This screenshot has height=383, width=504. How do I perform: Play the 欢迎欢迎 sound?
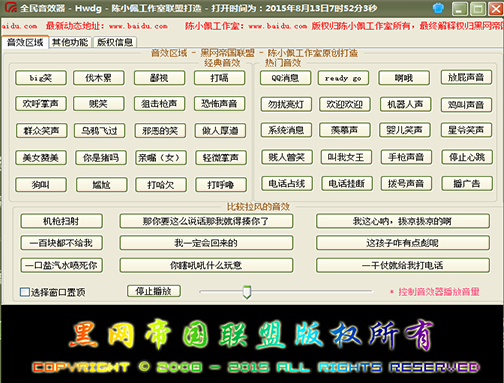345,104
